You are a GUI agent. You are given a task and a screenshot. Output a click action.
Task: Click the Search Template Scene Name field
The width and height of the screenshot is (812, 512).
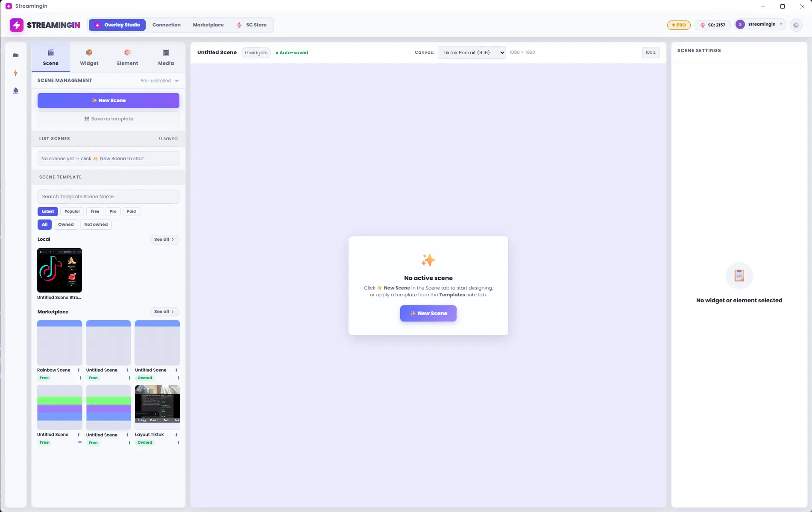(108, 197)
